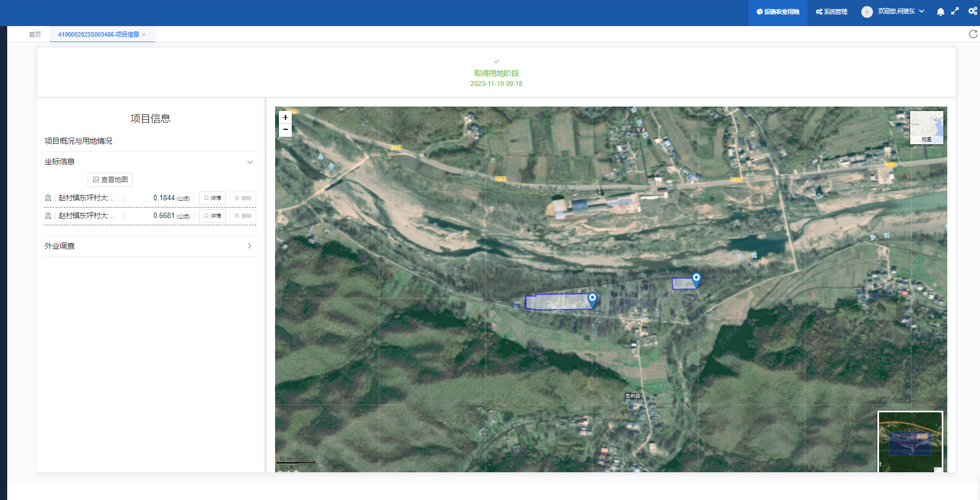Screen dimensions: 980x500
Task: Click the location icon of the 0.1844 row
Action: 48,198
